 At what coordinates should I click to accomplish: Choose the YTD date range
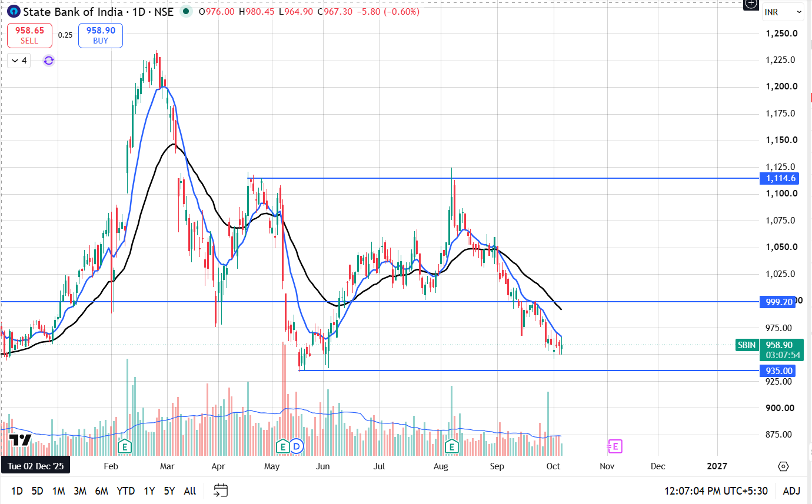[x=125, y=490]
